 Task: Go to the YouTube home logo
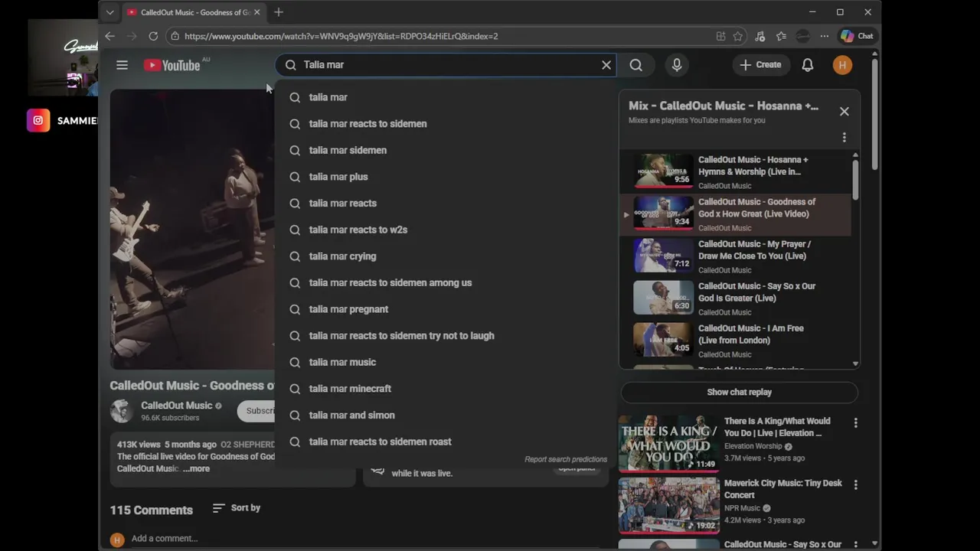pyautogui.click(x=171, y=65)
